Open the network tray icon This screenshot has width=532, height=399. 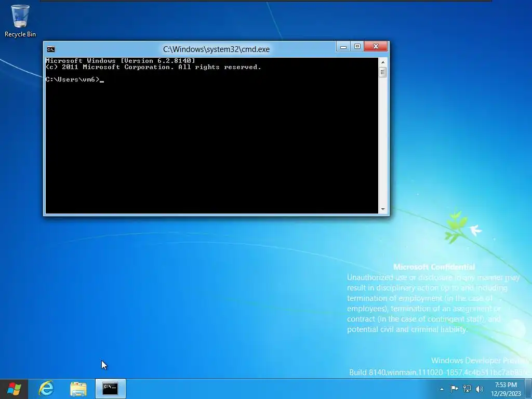(x=467, y=389)
